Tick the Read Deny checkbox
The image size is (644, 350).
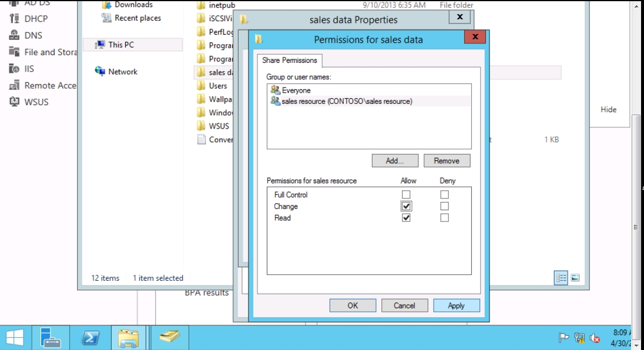444,218
